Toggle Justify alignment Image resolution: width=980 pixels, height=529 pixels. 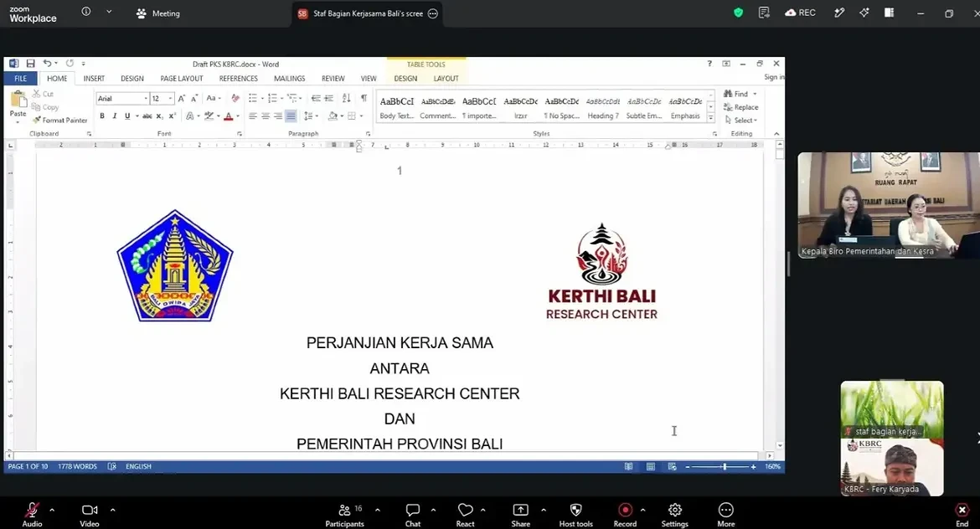[x=291, y=116]
